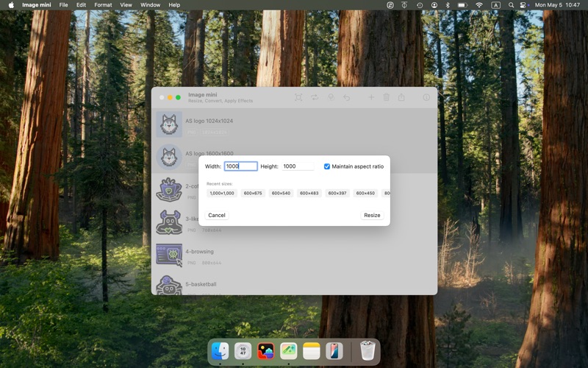This screenshot has width=588, height=368.
Task: Select the 600×397 recent size chip
Action: click(x=337, y=193)
